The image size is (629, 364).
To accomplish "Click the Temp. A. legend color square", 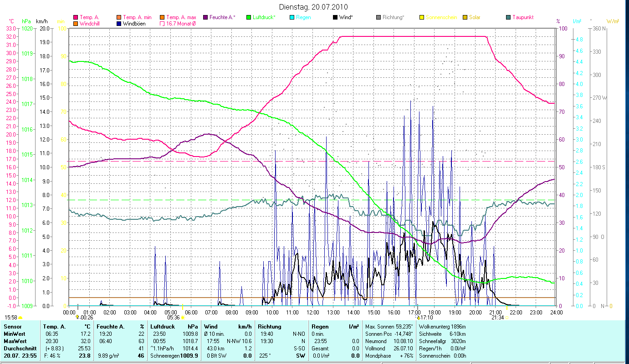I will click(x=76, y=17).
